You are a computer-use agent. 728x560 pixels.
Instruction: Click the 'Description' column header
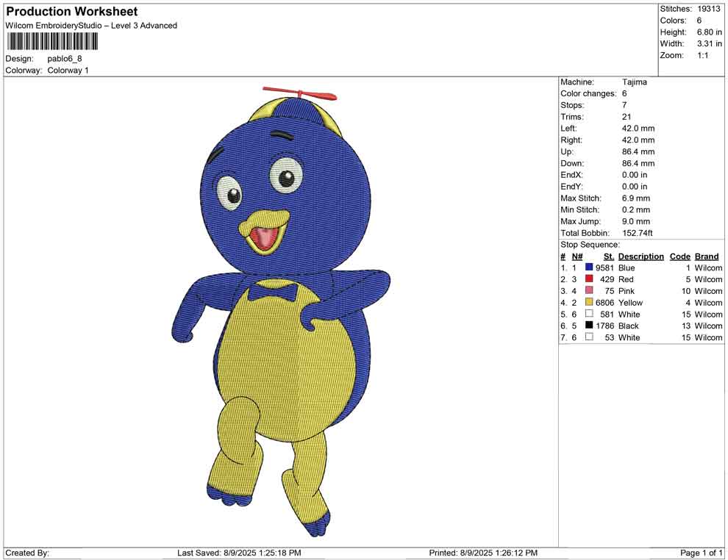[640, 256]
